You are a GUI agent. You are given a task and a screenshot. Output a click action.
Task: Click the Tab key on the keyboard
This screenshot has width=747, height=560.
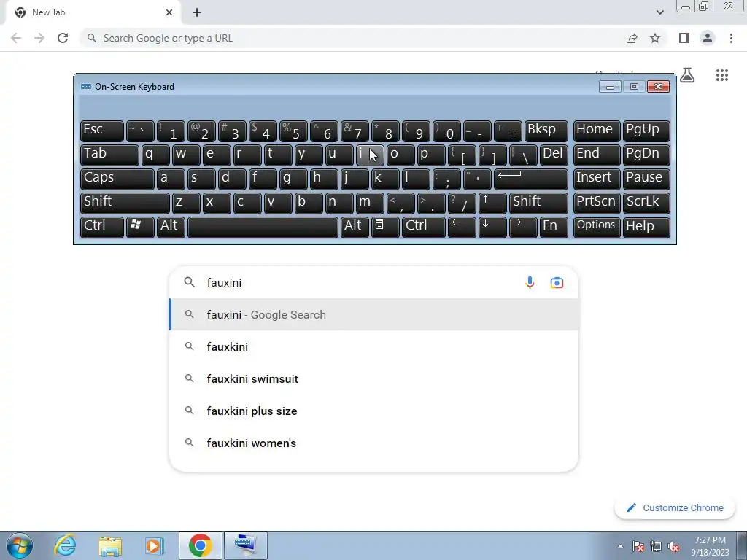(x=109, y=155)
